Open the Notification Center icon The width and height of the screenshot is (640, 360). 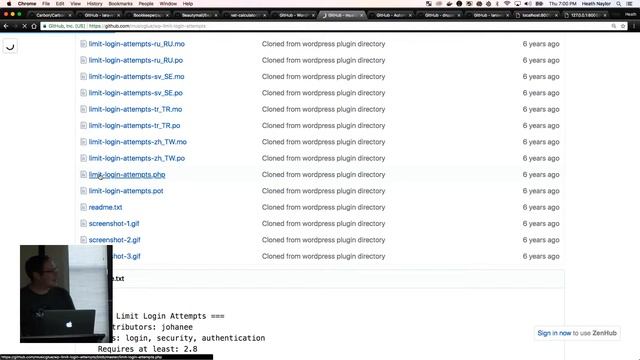[x=630, y=4]
